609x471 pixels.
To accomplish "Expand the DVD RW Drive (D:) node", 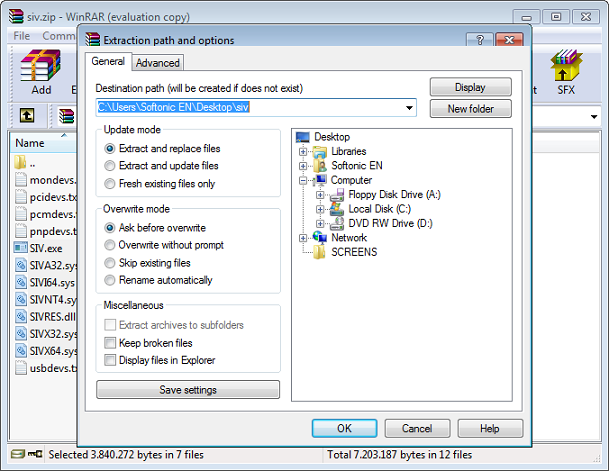I will click(x=320, y=223).
